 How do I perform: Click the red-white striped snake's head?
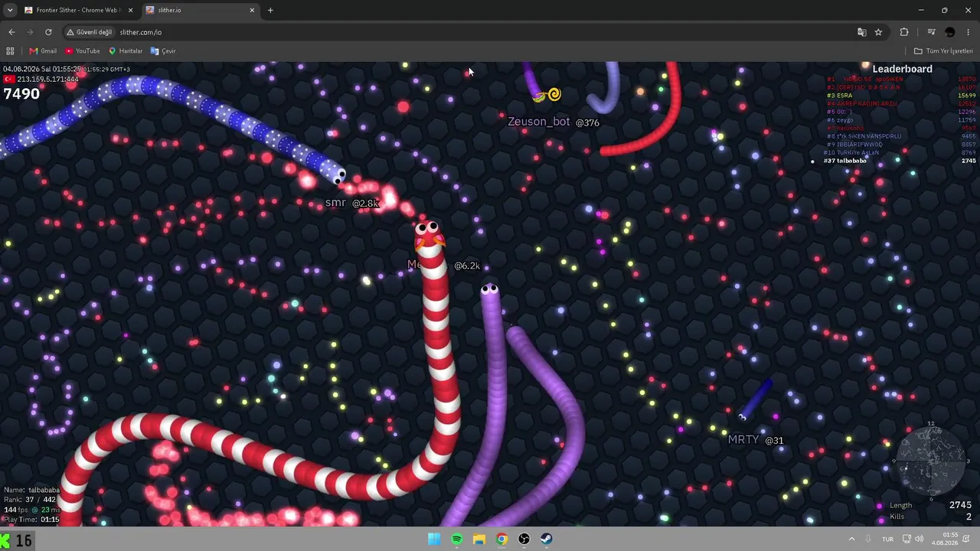coord(428,234)
